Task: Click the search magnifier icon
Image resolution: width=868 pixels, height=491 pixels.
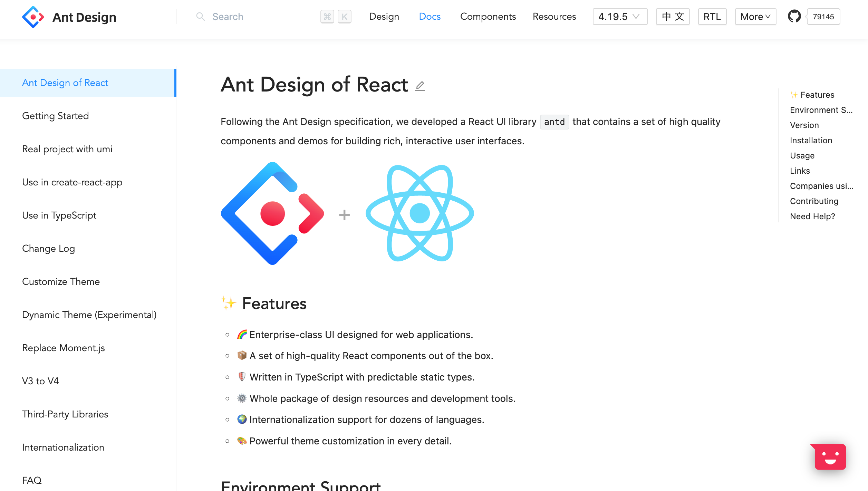Action: [200, 17]
